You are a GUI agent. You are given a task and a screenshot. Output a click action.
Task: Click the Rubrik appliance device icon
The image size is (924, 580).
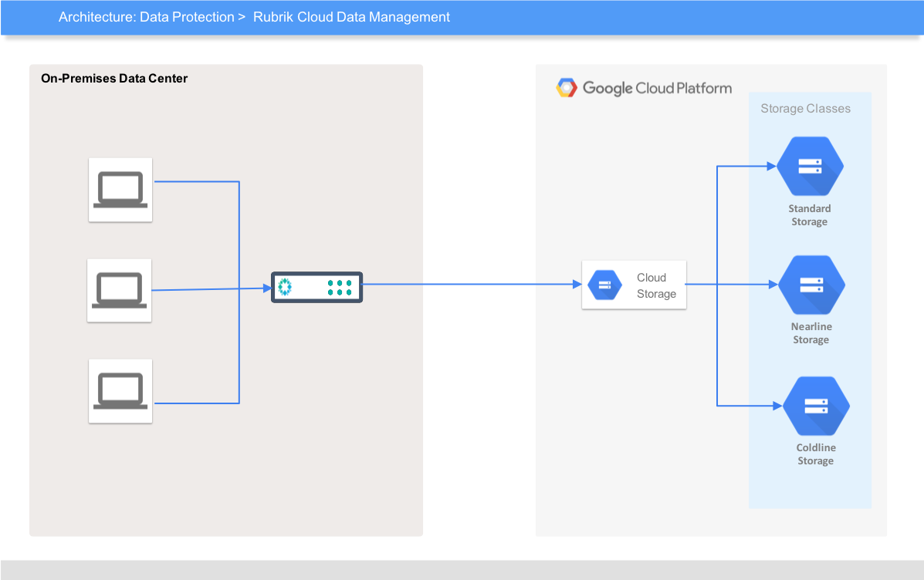click(316, 288)
